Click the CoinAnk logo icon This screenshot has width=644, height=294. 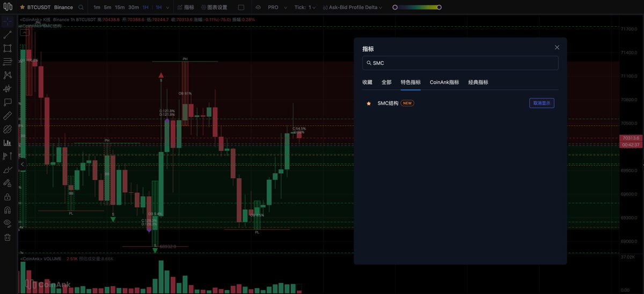point(8,8)
